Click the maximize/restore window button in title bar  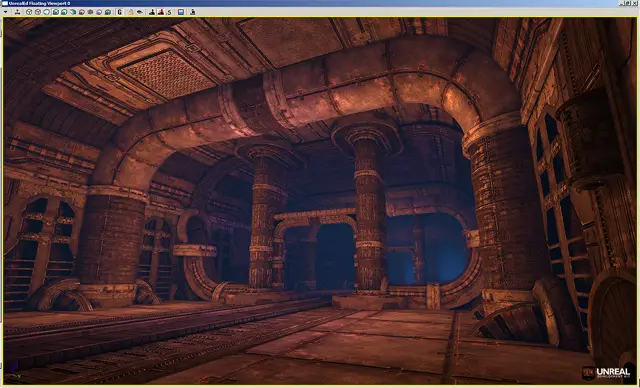[x=628, y=3]
